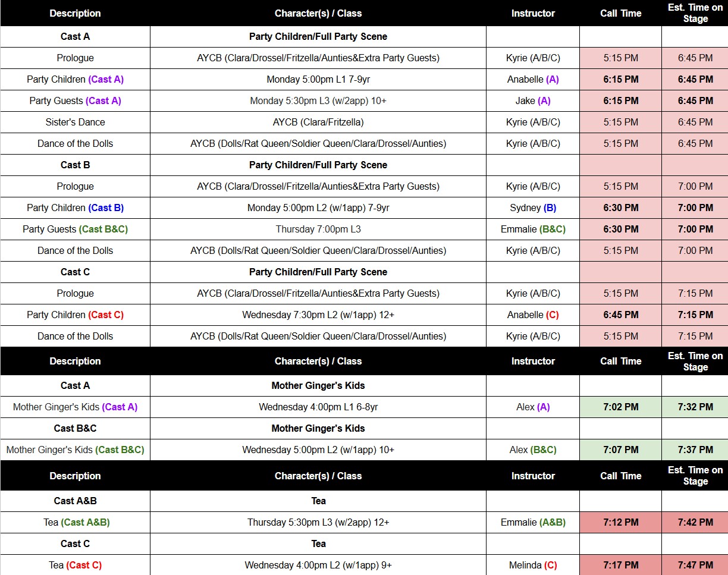This screenshot has width=728, height=575.
Task: Click the Melinda (C) instructor cell
Action: pyautogui.click(x=532, y=565)
